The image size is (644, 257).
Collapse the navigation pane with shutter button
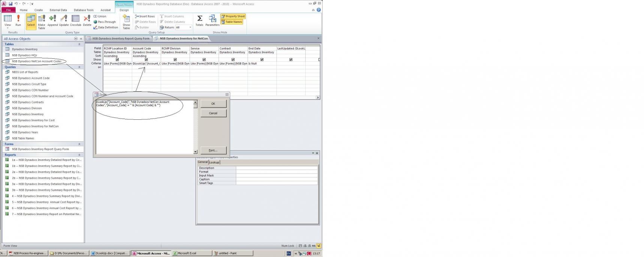pyautogui.click(x=81, y=39)
